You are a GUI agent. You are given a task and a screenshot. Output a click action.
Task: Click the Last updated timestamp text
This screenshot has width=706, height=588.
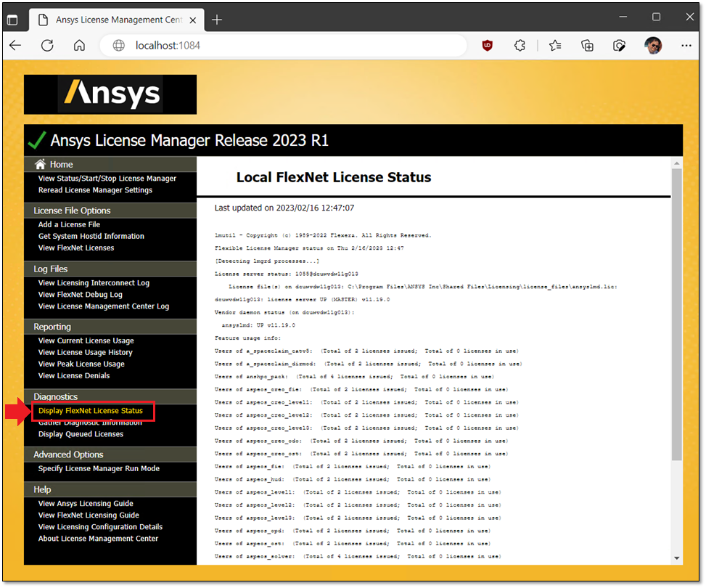284,208
